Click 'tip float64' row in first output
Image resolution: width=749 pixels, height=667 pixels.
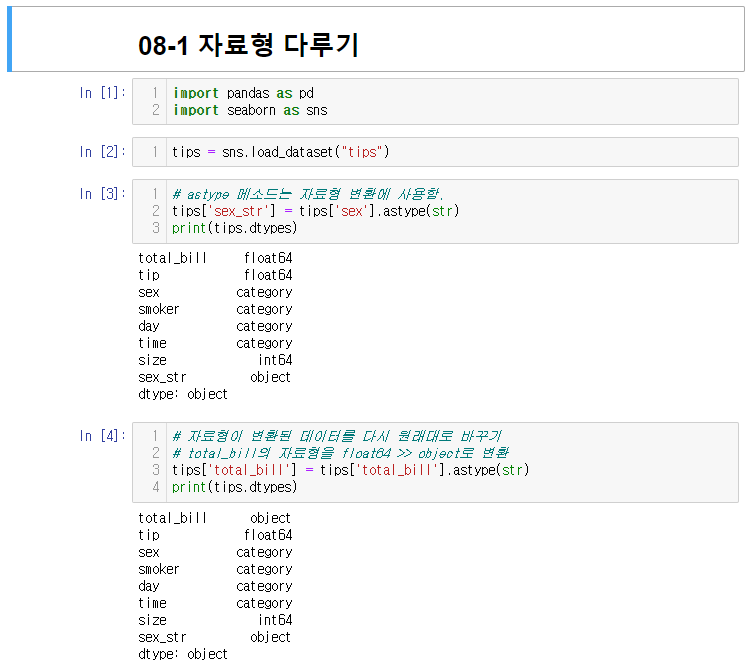(215, 275)
